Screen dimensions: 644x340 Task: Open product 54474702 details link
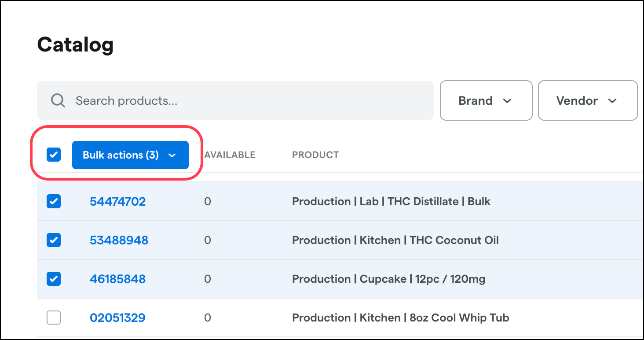click(117, 201)
